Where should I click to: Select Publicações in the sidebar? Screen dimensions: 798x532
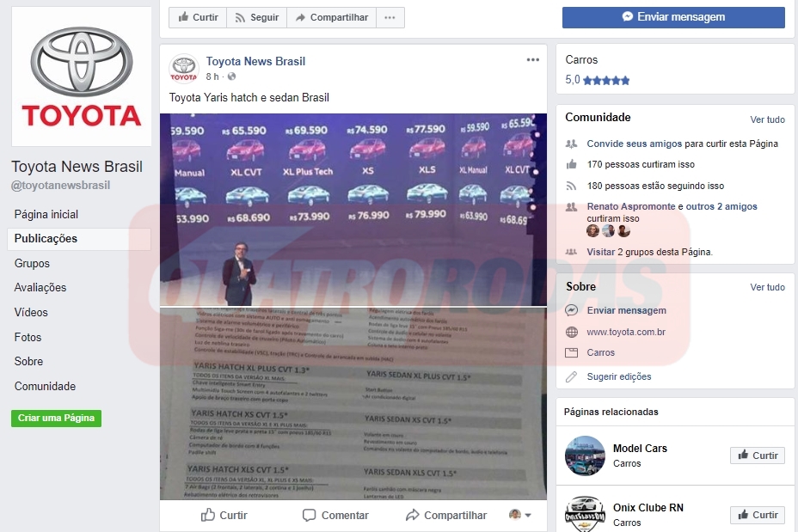pyautogui.click(x=79, y=239)
